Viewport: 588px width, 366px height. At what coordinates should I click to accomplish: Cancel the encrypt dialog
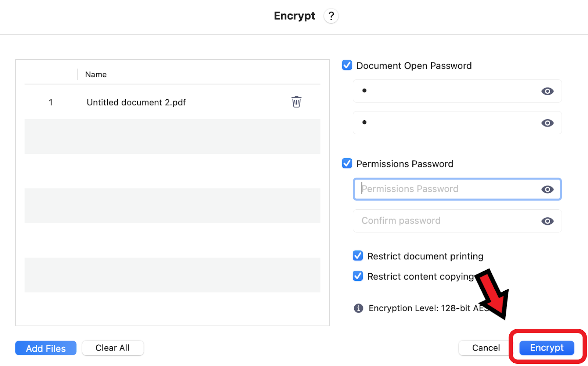click(485, 348)
